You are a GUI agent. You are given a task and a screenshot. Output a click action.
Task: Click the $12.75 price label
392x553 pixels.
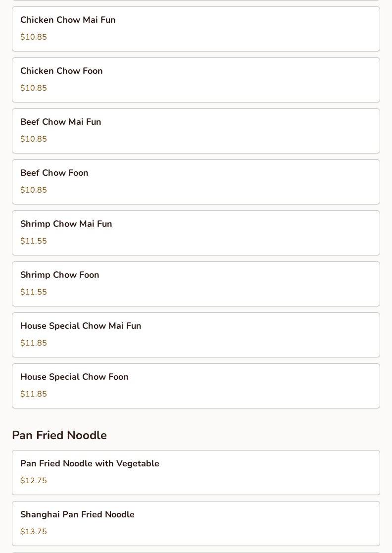pyautogui.click(x=34, y=481)
